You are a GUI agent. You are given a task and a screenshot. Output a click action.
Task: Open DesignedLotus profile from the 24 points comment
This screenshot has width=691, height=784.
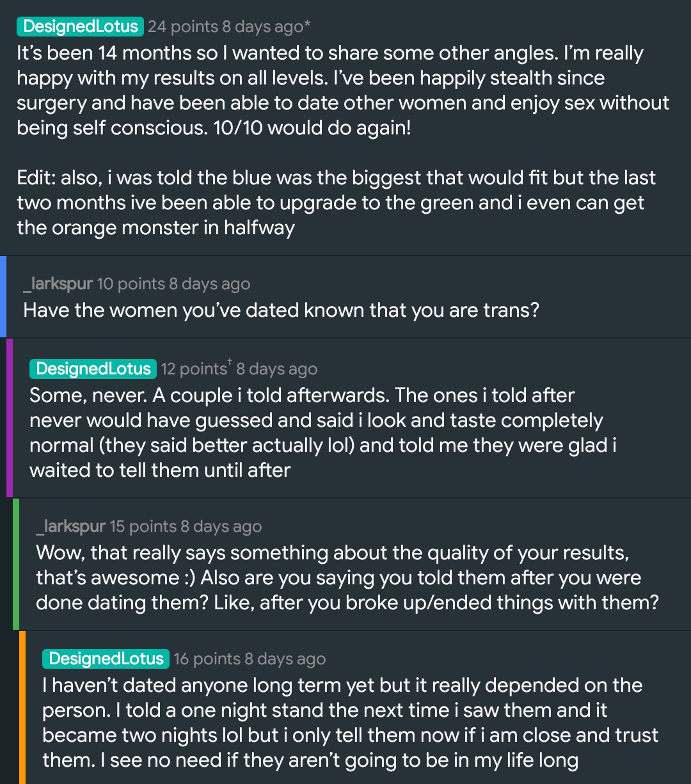pyautogui.click(x=80, y=26)
